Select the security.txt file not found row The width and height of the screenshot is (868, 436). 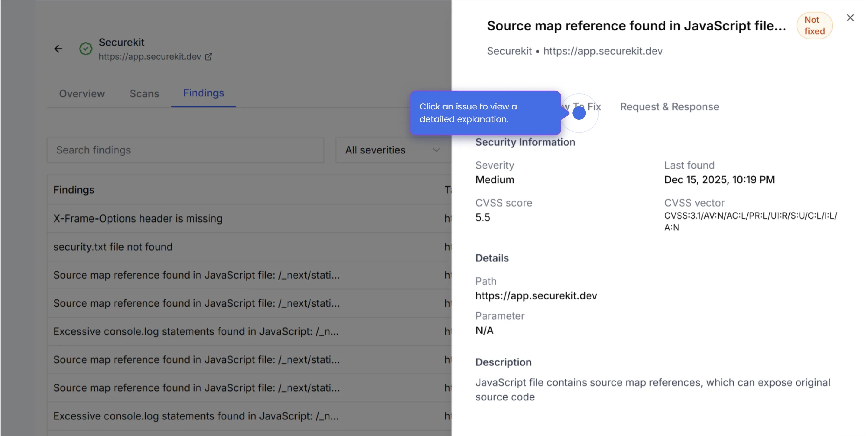(113, 247)
